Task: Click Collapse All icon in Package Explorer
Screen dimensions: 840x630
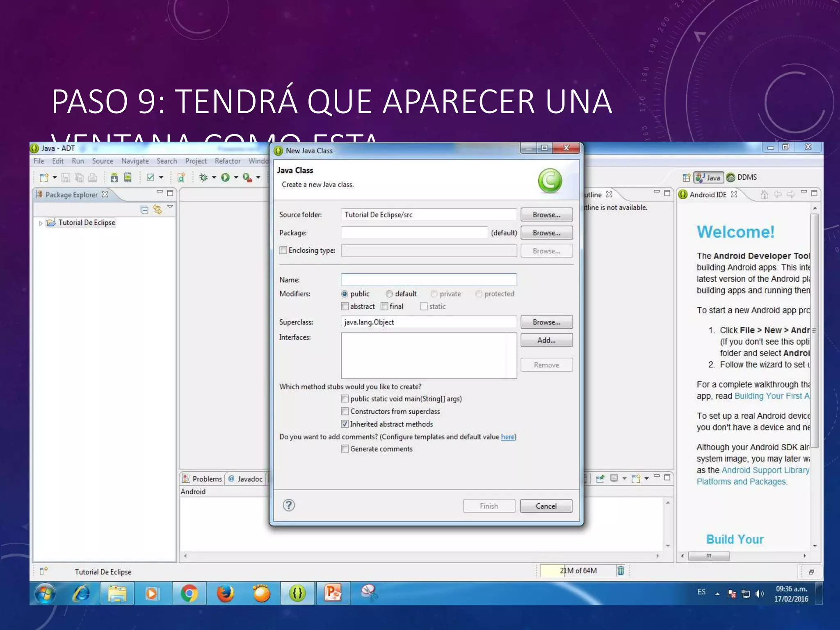Action: tap(144, 210)
